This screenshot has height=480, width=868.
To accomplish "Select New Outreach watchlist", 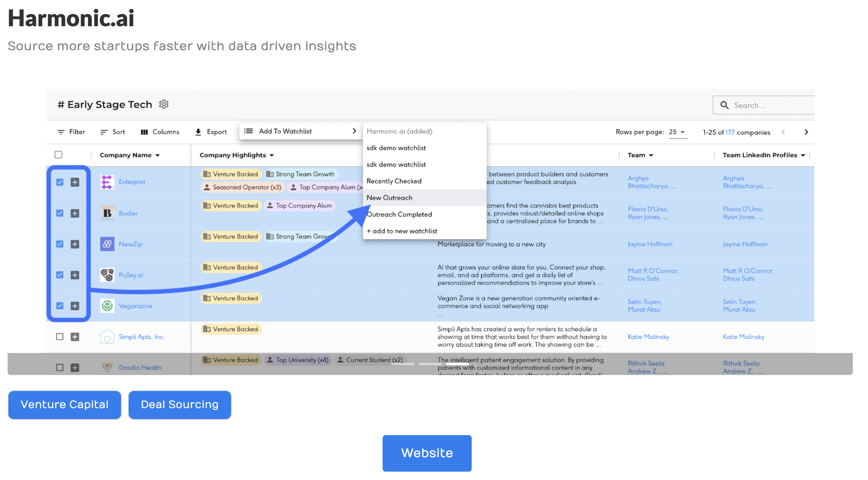I will coord(425,198).
